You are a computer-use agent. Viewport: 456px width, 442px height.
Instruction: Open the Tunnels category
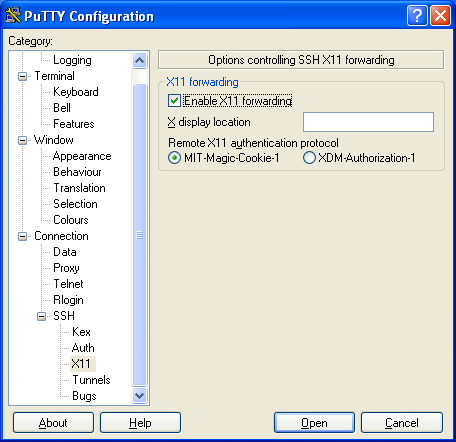(91, 380)
